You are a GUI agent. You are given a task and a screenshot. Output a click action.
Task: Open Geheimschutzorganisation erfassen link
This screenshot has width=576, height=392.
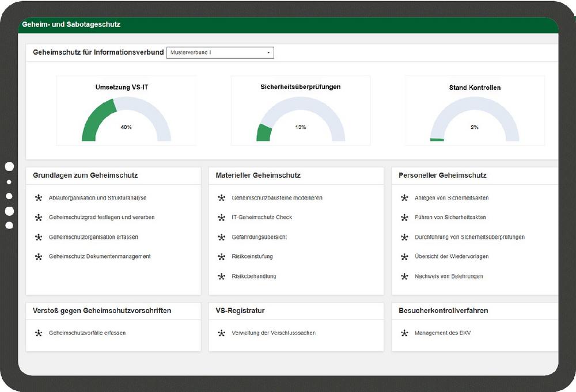pyautogui.click(x=93, y=237)
